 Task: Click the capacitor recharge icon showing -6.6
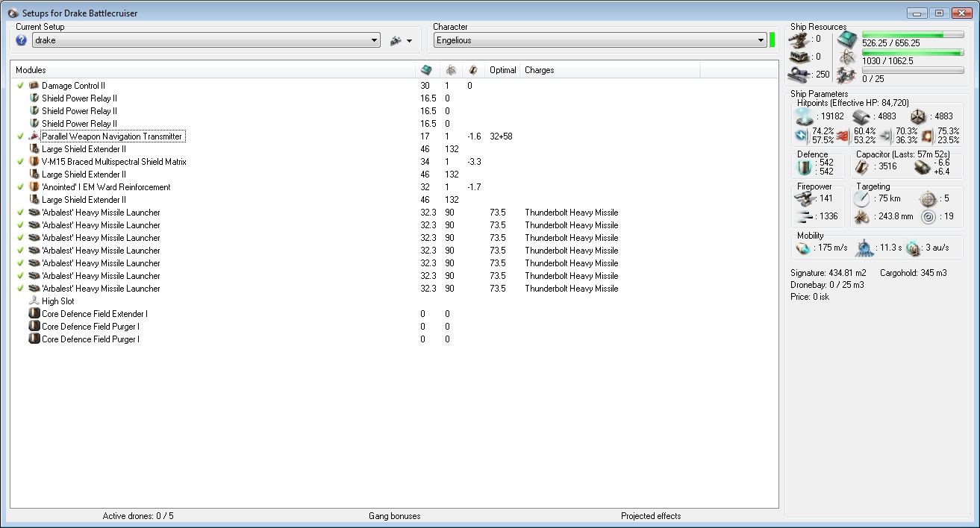922,167
